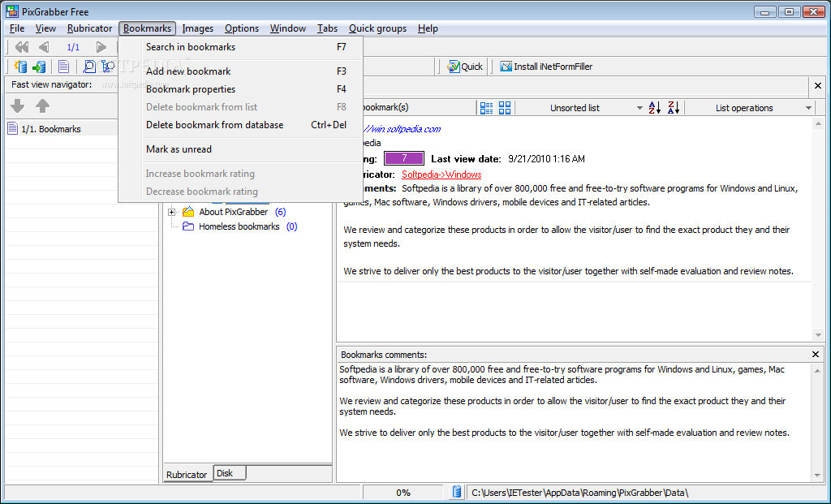Viewport: 831px width, 504px height.
Task: Move down in the Fast view navigator
Action: pos(18,106)
